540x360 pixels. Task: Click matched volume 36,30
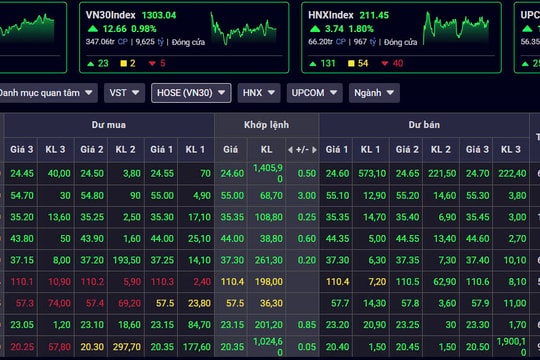pyautogui.click(x=271, y=304)
